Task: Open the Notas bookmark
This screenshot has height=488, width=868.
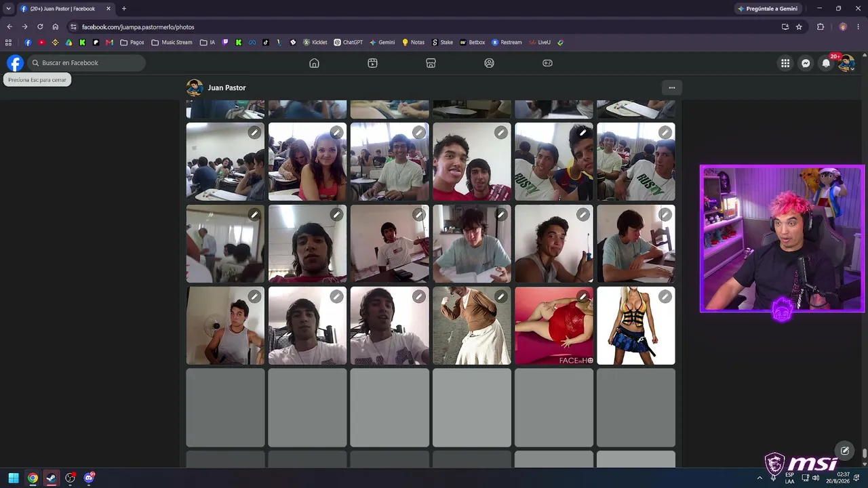Action: coord(413,42)
